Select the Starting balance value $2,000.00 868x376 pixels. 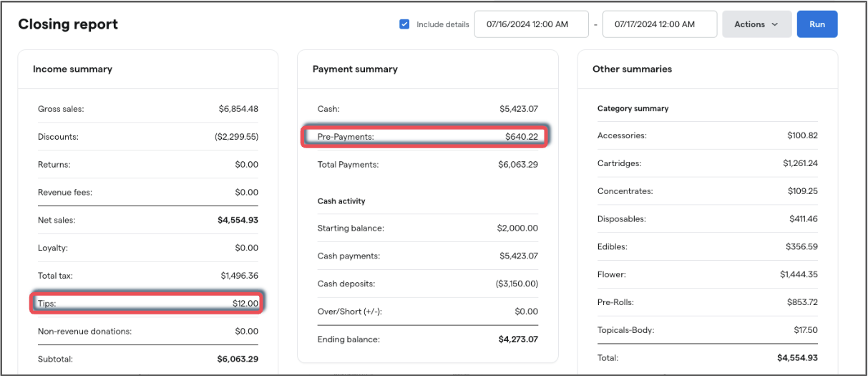[517, 228]
